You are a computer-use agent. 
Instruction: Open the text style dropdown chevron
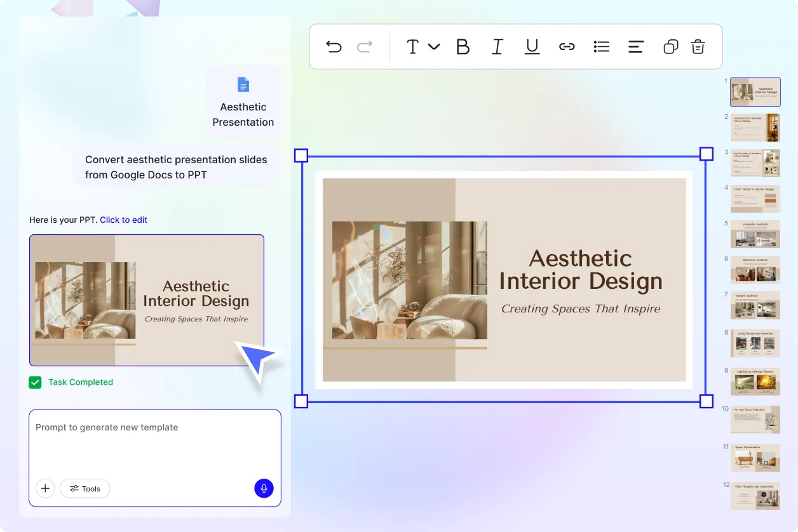[434, 46]
